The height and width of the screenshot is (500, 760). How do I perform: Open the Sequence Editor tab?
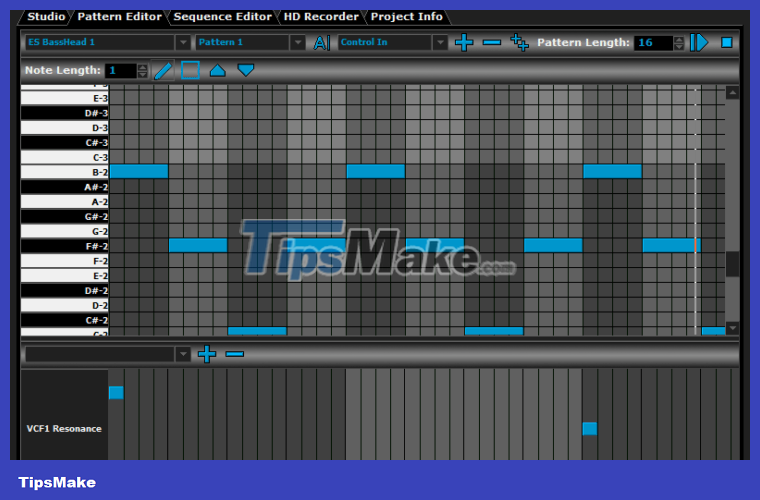222,16
